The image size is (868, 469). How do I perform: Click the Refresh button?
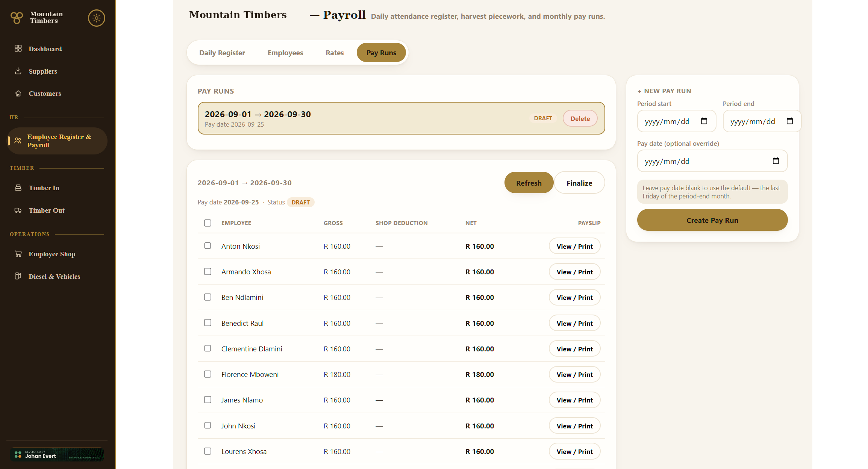point(529,183)
